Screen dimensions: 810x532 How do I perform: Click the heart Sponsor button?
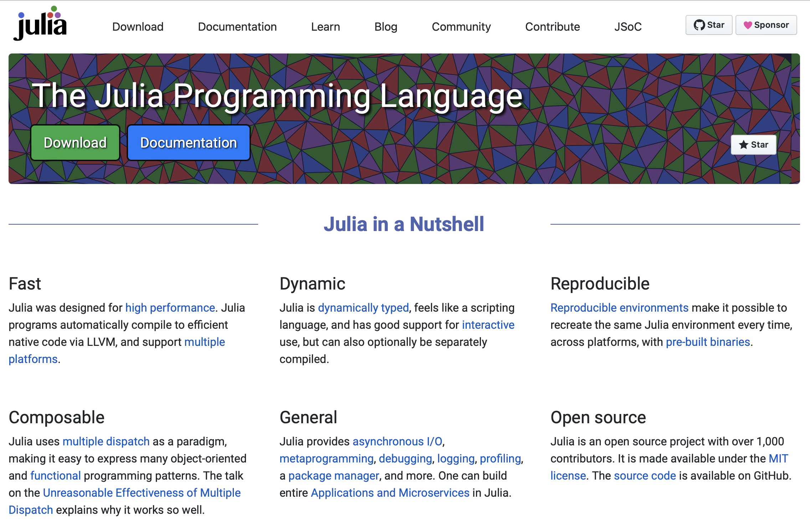(766, 25)
